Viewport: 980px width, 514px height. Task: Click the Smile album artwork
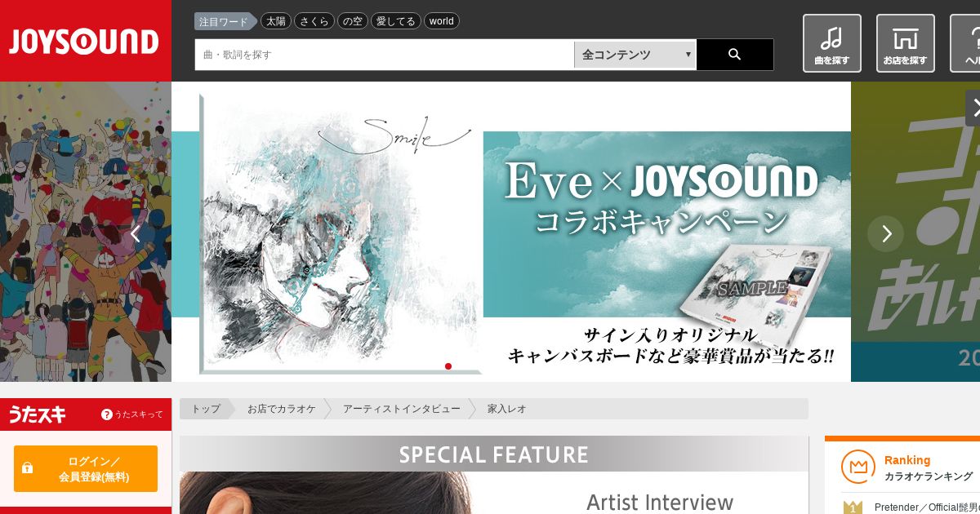pyautogui.click(x=340, y=233)
